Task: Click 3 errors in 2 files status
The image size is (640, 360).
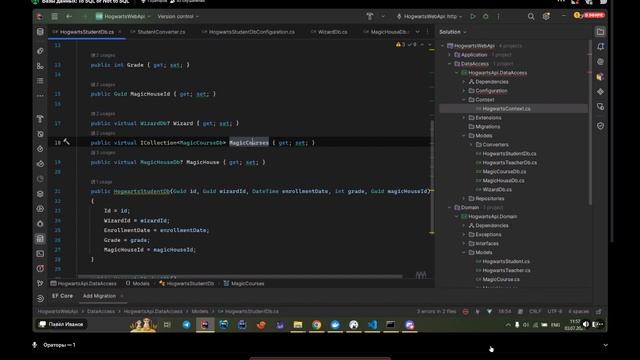Action: point(436,311)
